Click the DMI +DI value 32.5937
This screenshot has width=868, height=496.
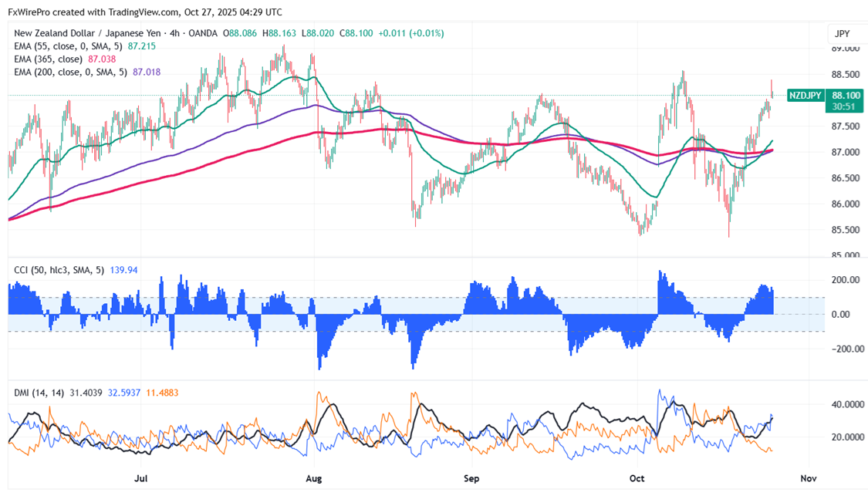[x=124, y=393]
